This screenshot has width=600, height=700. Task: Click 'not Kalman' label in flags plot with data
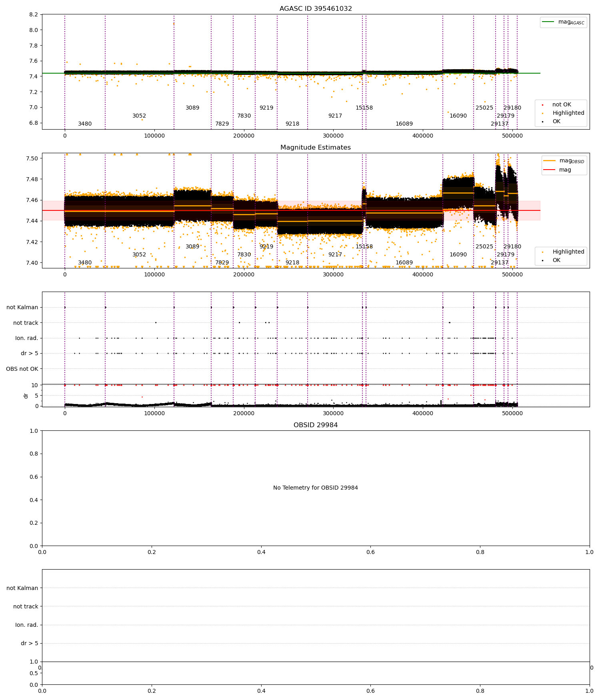tap(22, 308)
